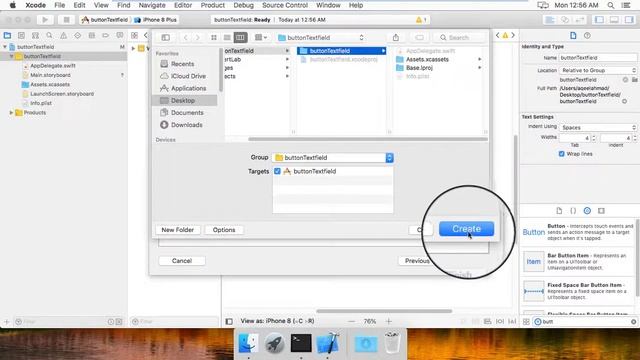Select Desktop in Favorites sidebar

pyautogui.click(x=184, y=100)
